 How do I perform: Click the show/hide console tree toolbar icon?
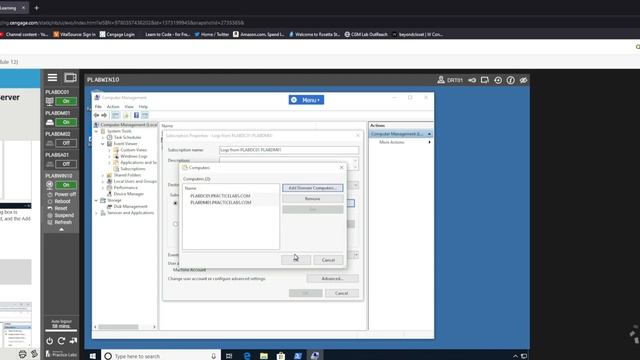[x=116, y=116]
